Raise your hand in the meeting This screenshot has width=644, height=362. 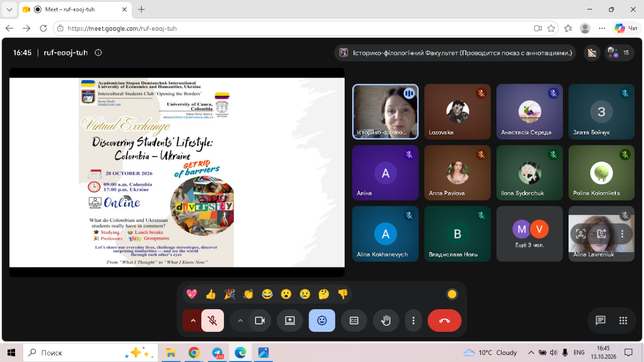(386, 320)
